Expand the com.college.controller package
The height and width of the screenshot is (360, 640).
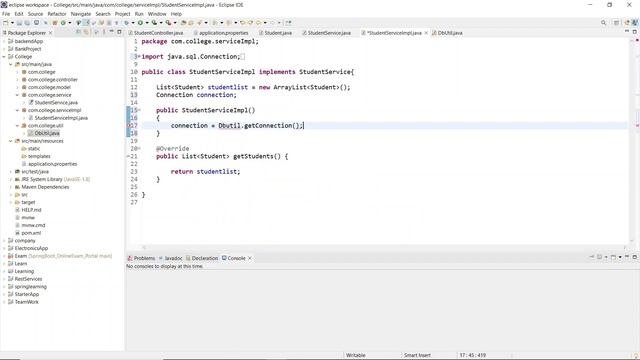(18, 80)
